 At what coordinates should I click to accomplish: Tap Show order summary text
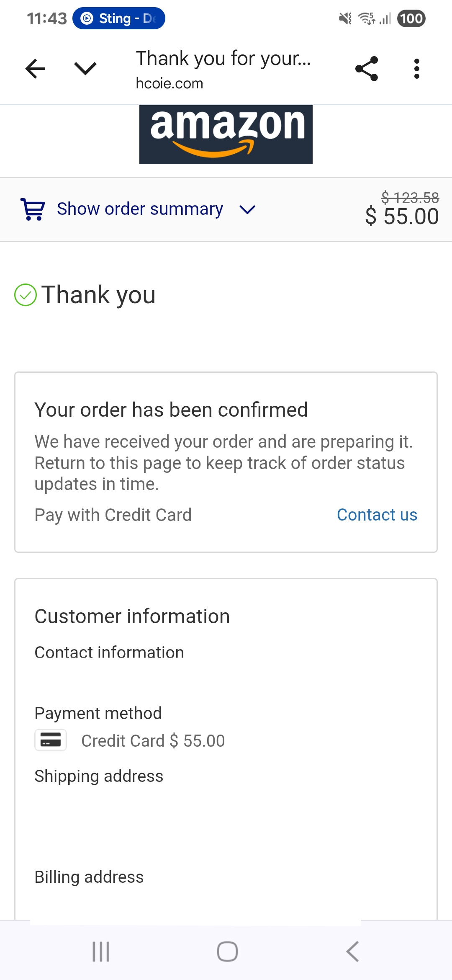point(140,209)
